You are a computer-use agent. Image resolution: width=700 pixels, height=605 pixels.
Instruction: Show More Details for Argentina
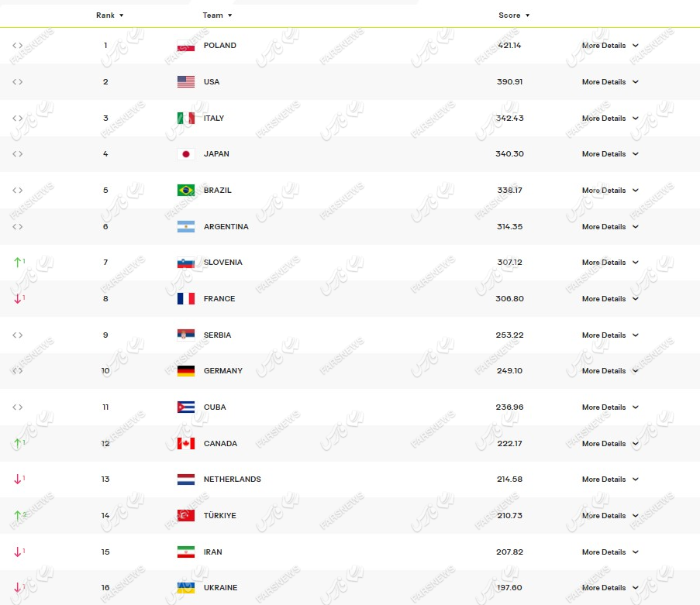click(x=610, y=227)
